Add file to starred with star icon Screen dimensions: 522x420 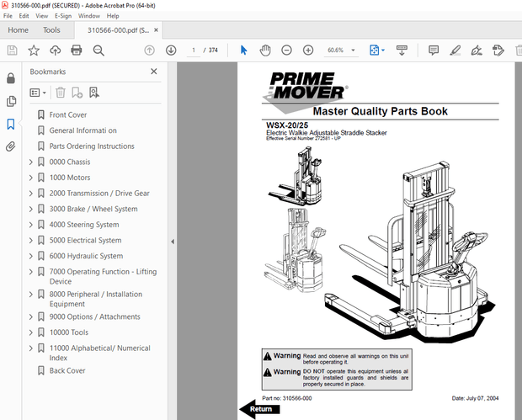pyautogui.click(x=34, y=51)
